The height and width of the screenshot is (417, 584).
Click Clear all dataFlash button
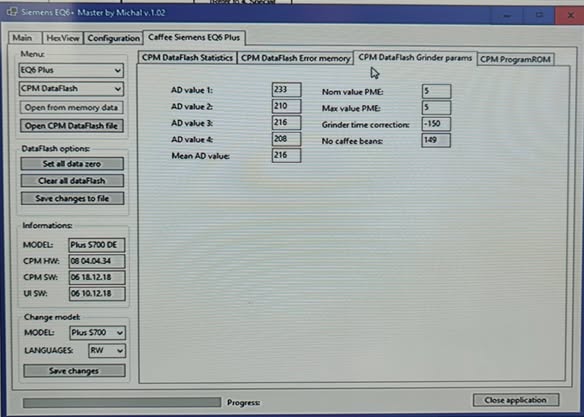tap(72, 181)
